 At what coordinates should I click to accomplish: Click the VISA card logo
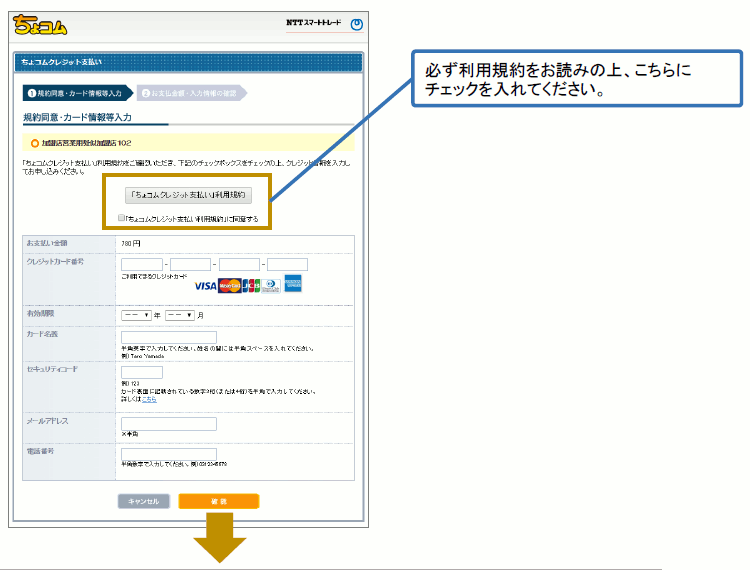[205, 286]
